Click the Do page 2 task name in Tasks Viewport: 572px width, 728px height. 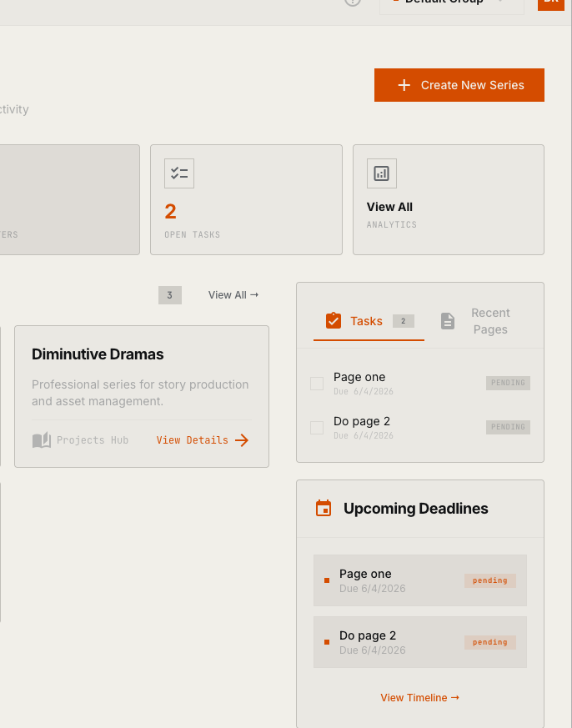pos(362,421)
